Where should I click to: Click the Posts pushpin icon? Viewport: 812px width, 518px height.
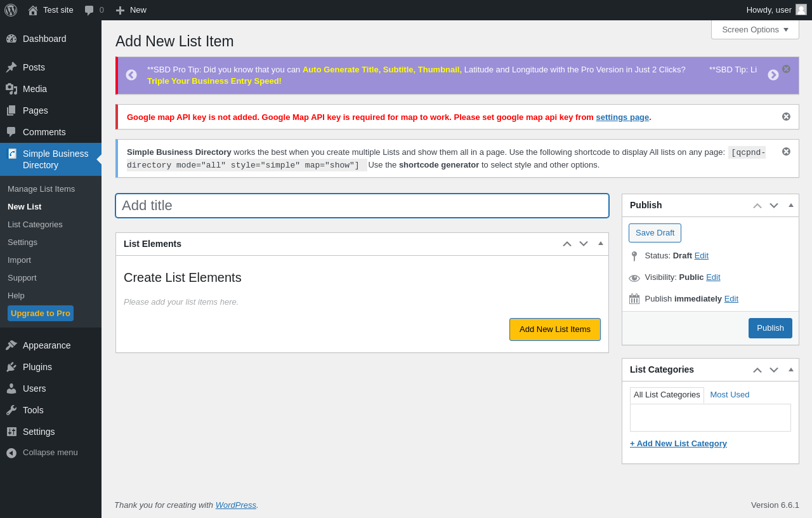coord(11,67)
